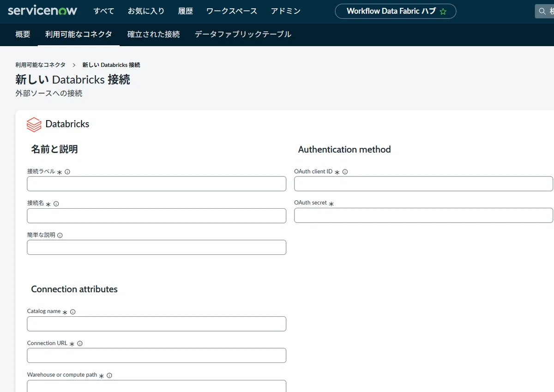Focus the 簡単な説明 input field
The height and width of the screenshot is (392, 554).
tap(157, 247)
